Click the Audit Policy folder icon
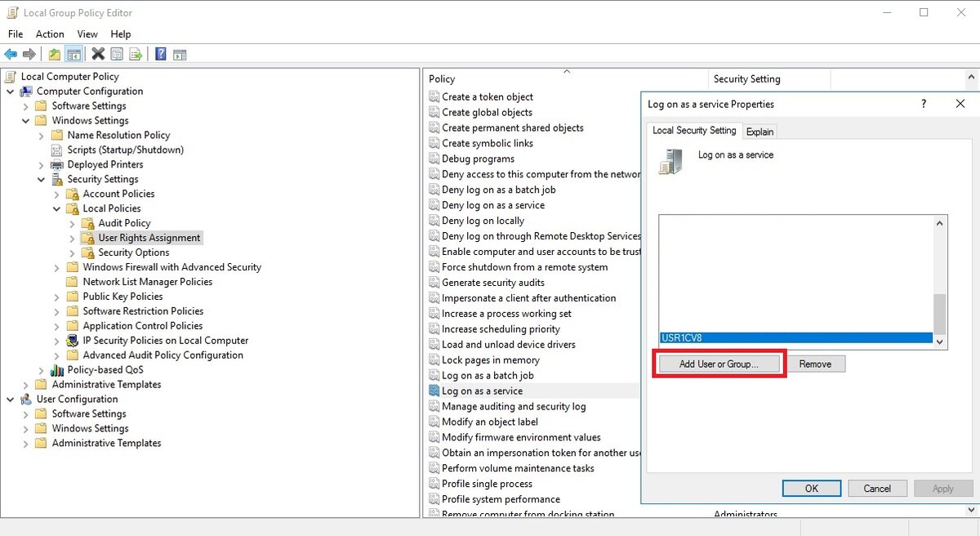This screenshot has width=980, height=536. (x=88, y=223)
